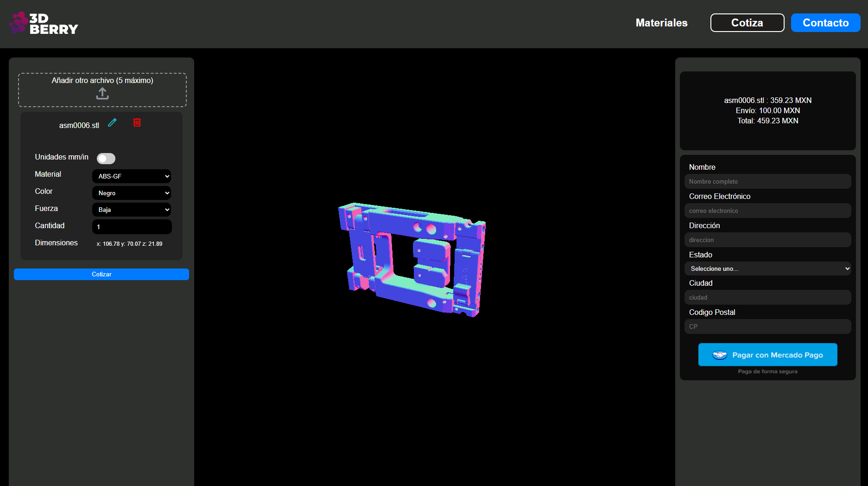Open the Materiales menu item

tap(661, 23)
